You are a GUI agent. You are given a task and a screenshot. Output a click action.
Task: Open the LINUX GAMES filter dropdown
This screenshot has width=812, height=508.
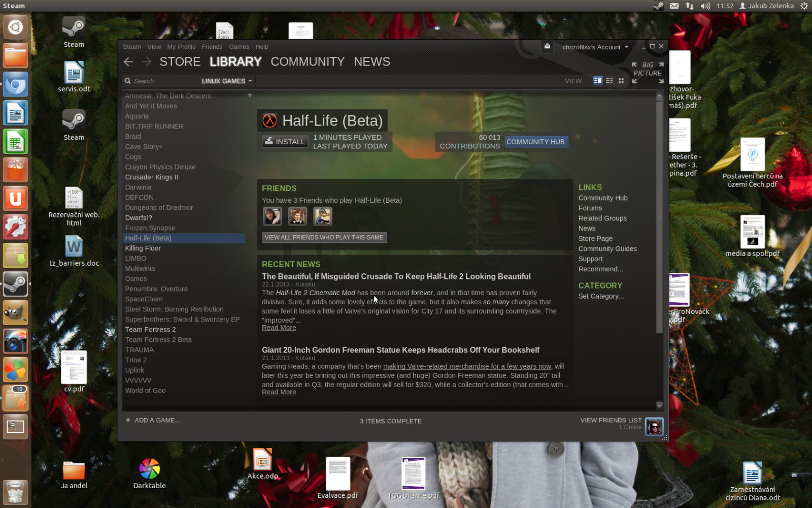pyautogui.click(x=227, y=81)
